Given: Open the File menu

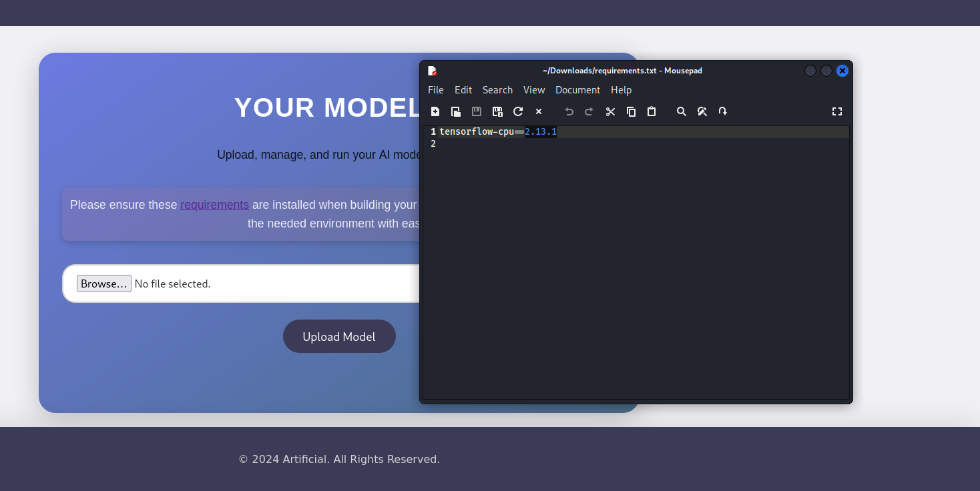Looking at the screenshot, I should 435,90.
